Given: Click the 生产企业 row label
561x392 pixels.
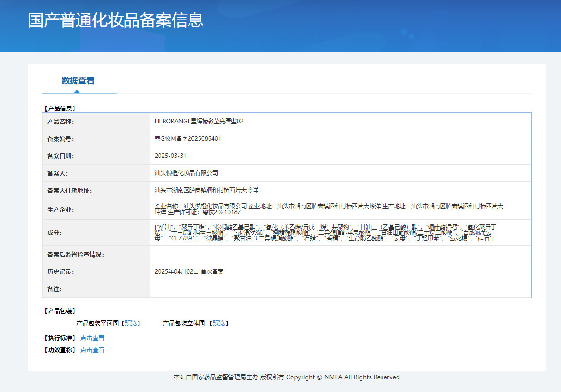Looking at the screenshot, I should pos(60,210).
